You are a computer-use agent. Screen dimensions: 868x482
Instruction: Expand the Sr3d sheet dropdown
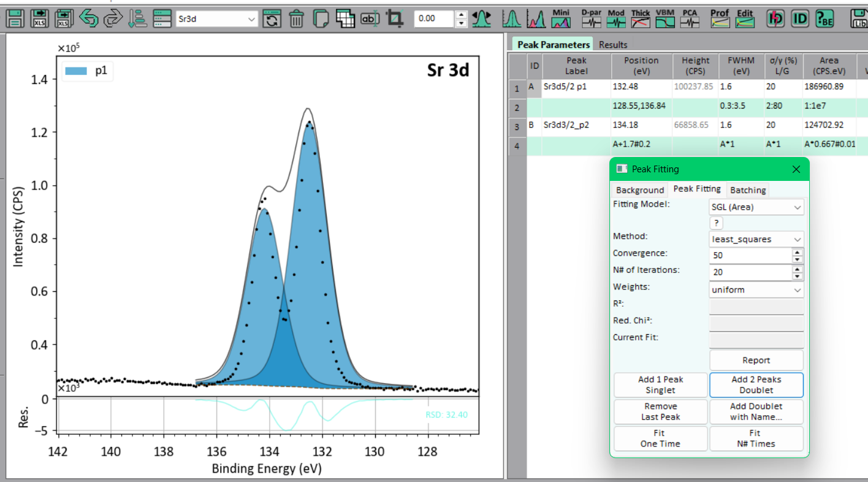coord(216,19)
